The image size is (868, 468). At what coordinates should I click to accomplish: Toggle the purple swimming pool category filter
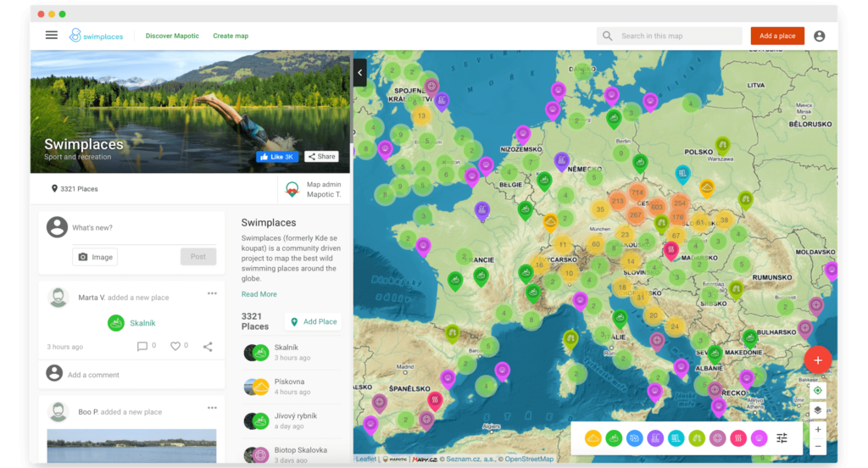coord(655,438)
